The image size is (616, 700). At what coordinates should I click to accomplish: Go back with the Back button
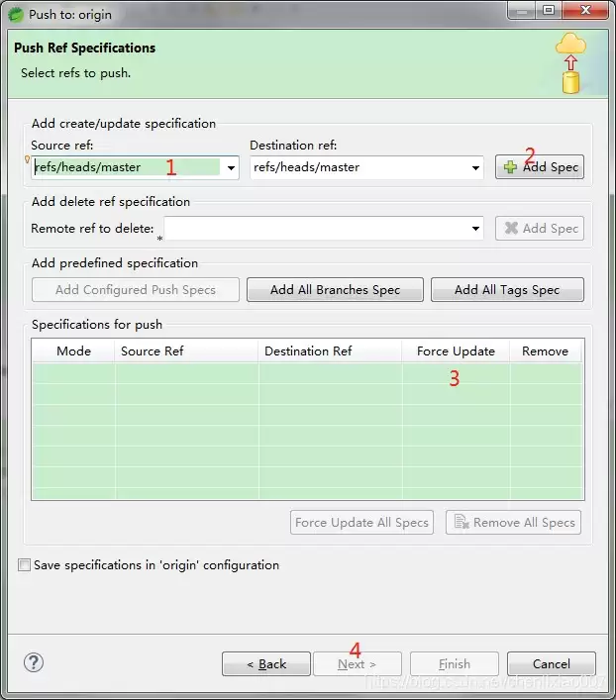click(266, 663)
